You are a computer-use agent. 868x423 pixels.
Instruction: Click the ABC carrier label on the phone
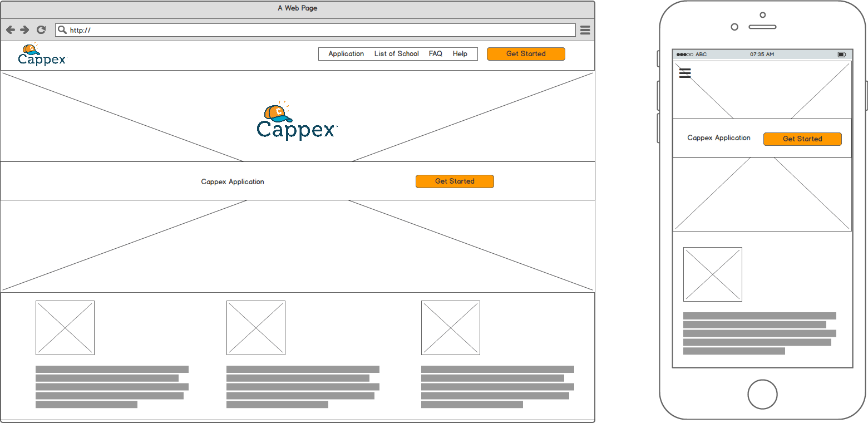[701, 55]
